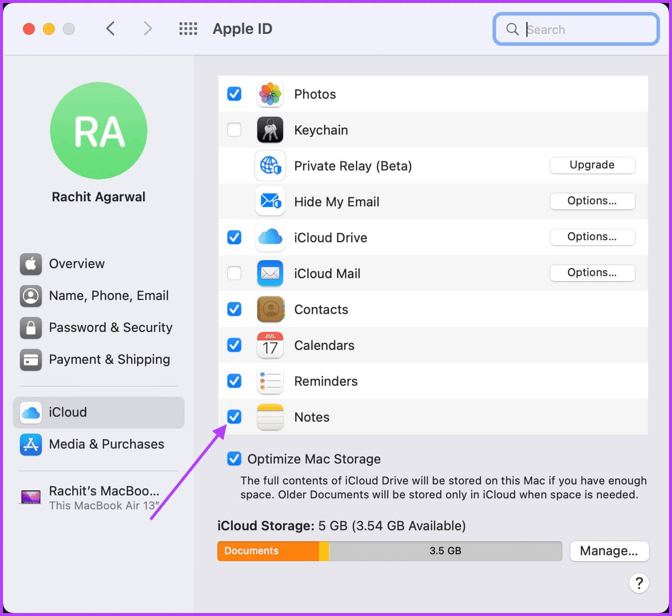
Task: Show all preferences via the grid icon
Action: pyautogui.click(x=188, y=28)
